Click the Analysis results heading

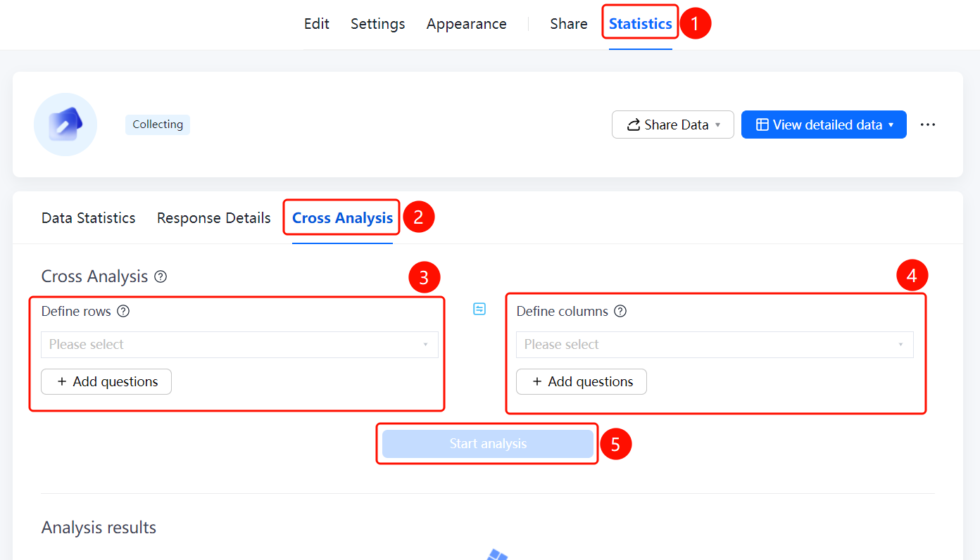[x=99, y=528]
